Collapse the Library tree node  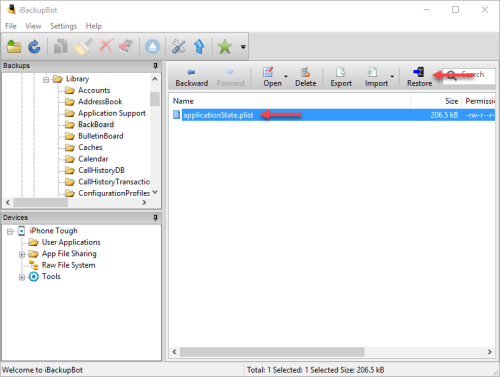[46, 79]
